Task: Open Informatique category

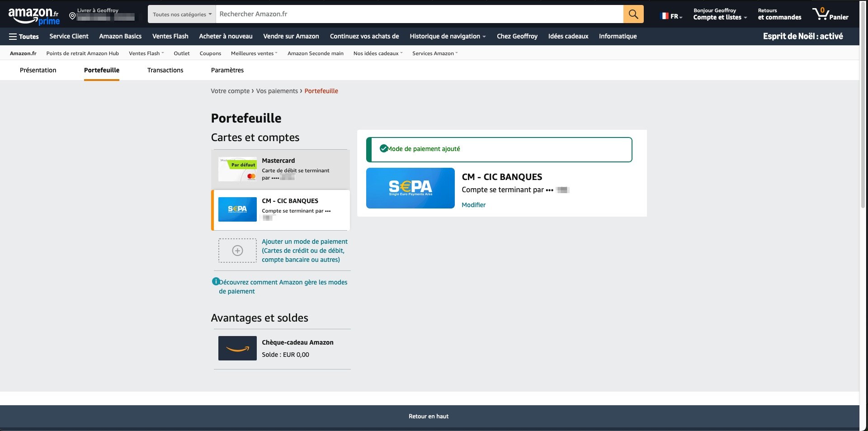Action: point(618,36)
